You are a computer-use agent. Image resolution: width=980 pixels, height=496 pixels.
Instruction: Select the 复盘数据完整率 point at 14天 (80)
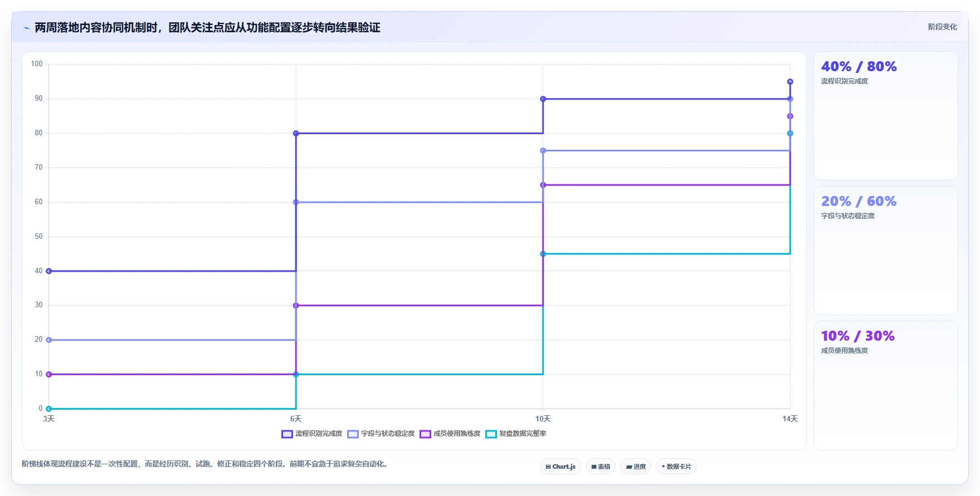pyautogui.click(x=790, y=134)
